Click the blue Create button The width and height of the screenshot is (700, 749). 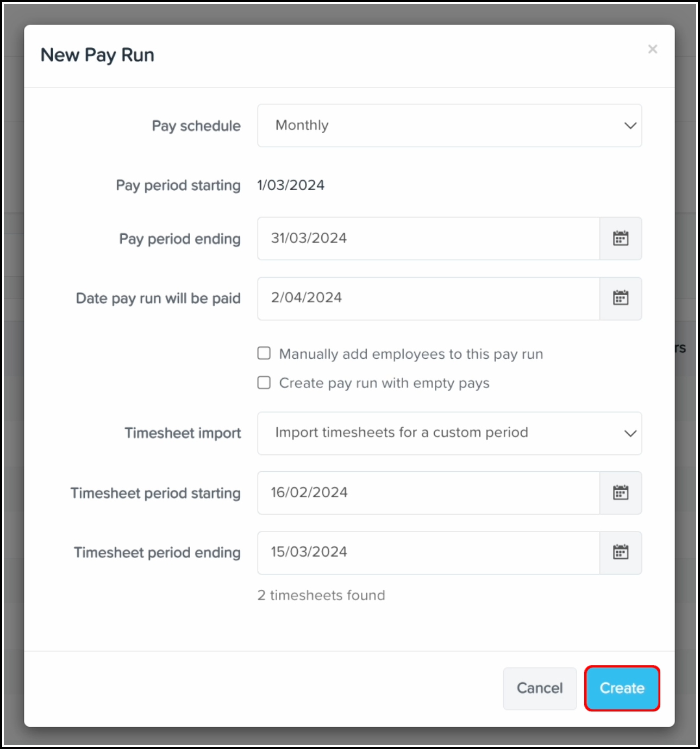click(622, 688)
